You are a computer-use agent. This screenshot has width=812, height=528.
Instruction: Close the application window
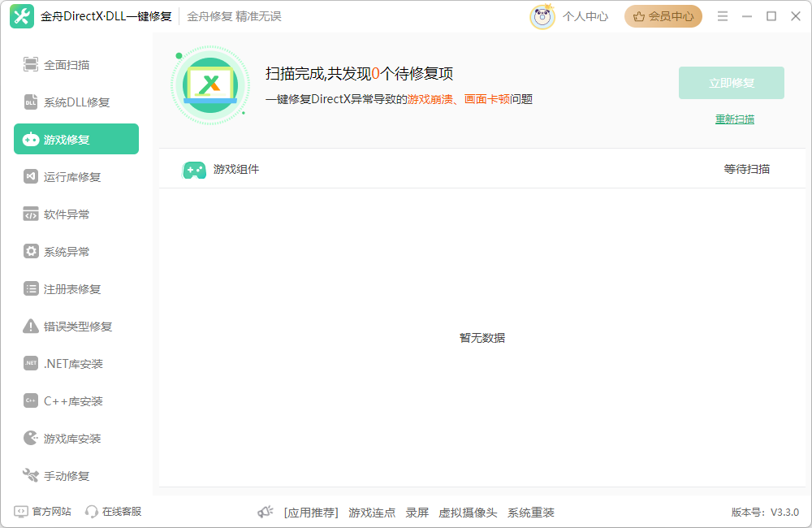(x=796, y=16)
